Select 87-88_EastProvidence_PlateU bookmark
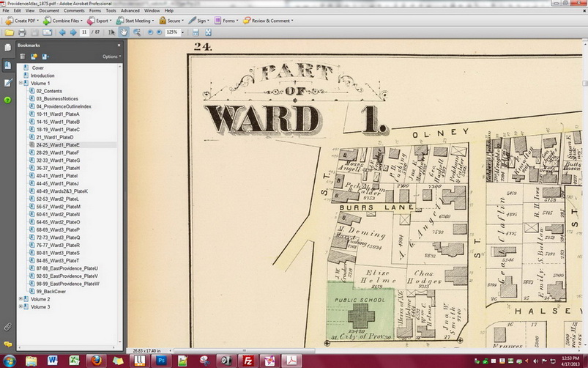The image size is (588, 368). (x=67, y=268)
